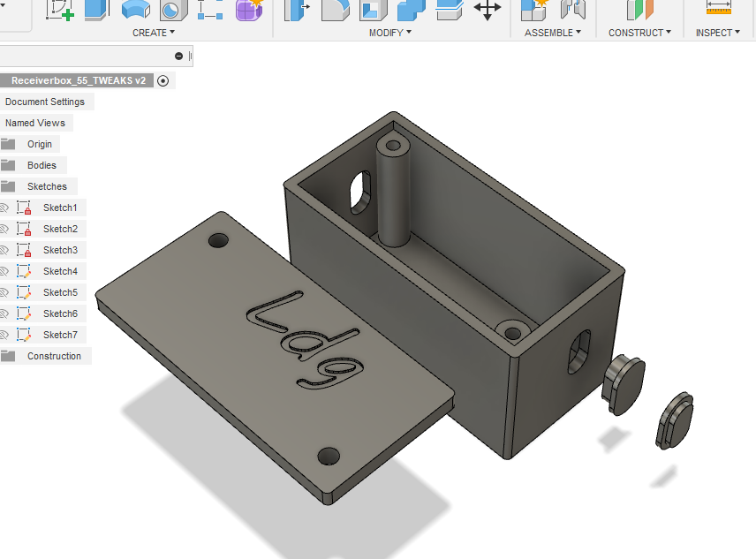The height and width of the screenshot is (559, 756).
Task: Open the INSPECT dropdown menu
Action: (x=717, y=33)
